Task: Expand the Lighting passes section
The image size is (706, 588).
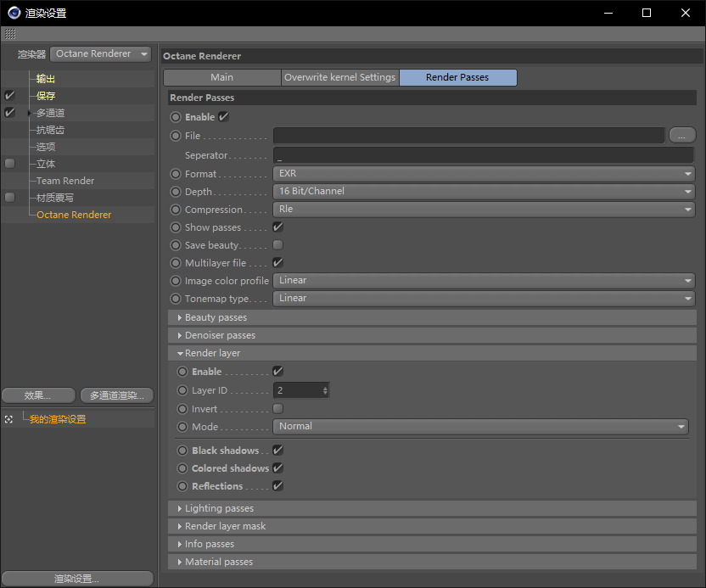Action: (432, 508)
